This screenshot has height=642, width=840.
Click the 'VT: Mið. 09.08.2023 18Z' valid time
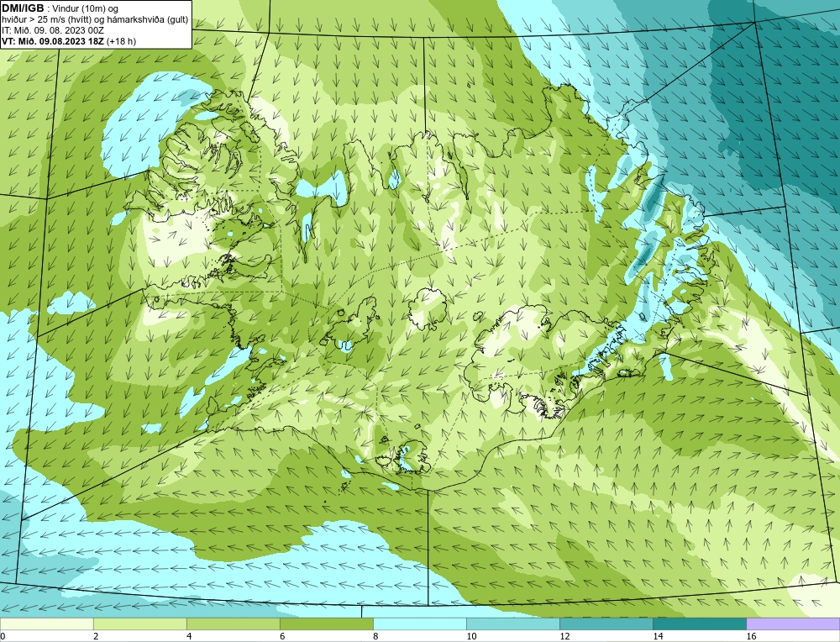coord(53,41)
